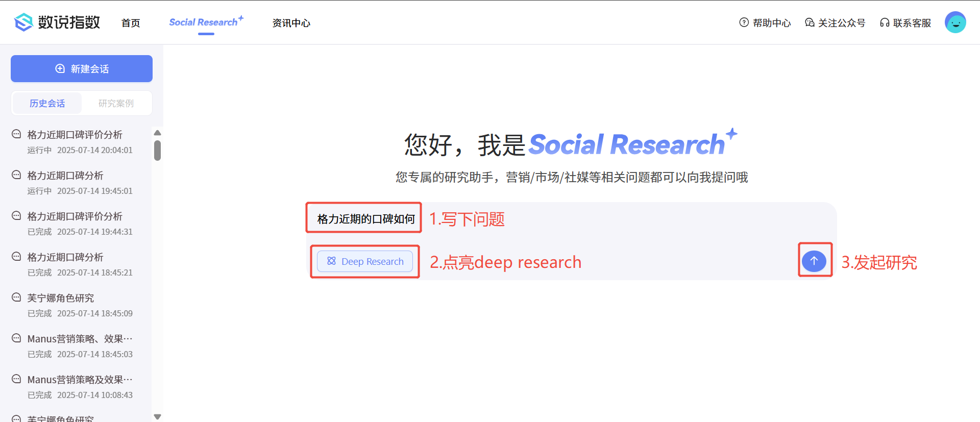The height and width of the screenshot is (422, 980).
Task: Click the sidebar scrollbar thumb
Action: (x=157, y=151)
